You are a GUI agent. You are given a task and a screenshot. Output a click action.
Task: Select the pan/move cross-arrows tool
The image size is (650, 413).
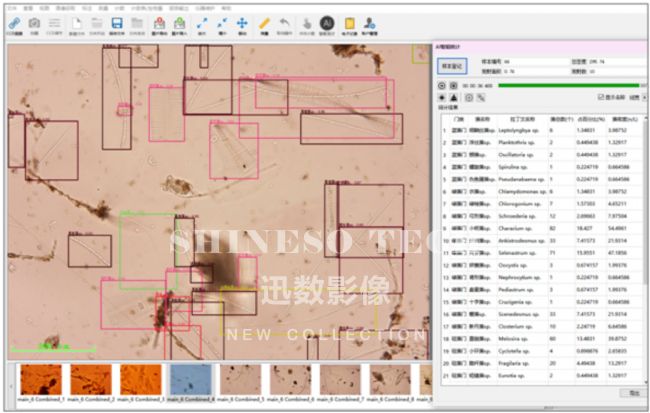point(242,23)
